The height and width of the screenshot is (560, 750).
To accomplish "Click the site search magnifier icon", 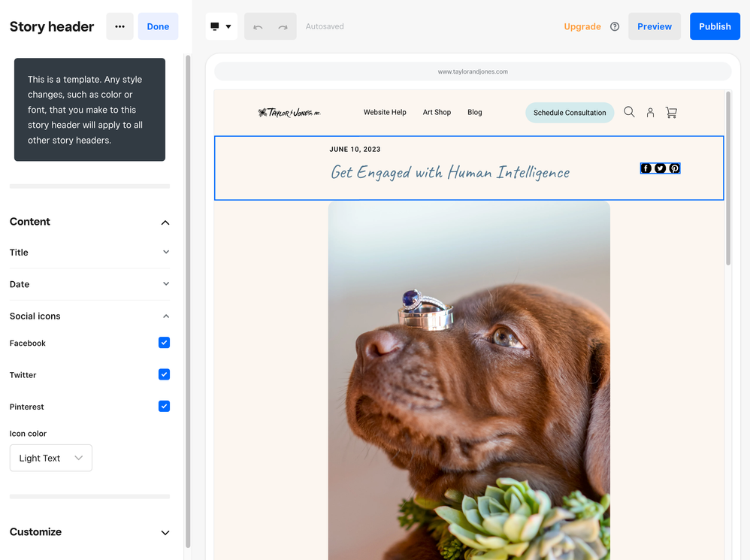I will point(629,112).
